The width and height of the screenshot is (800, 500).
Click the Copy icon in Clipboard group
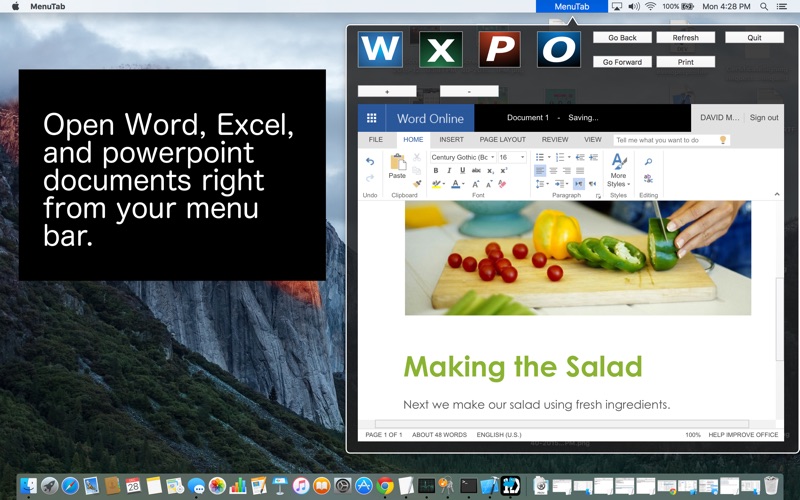(416, 170)
